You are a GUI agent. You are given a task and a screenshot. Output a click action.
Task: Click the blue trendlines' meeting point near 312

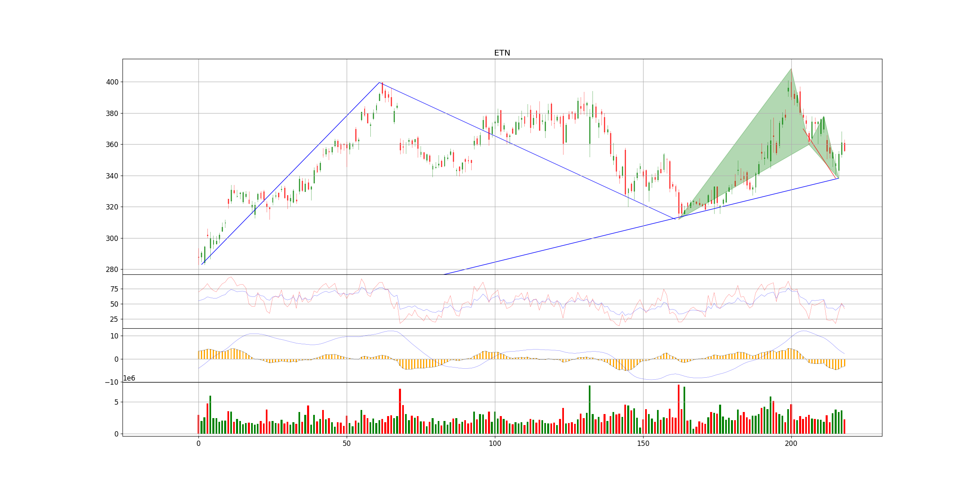point(675,219)
